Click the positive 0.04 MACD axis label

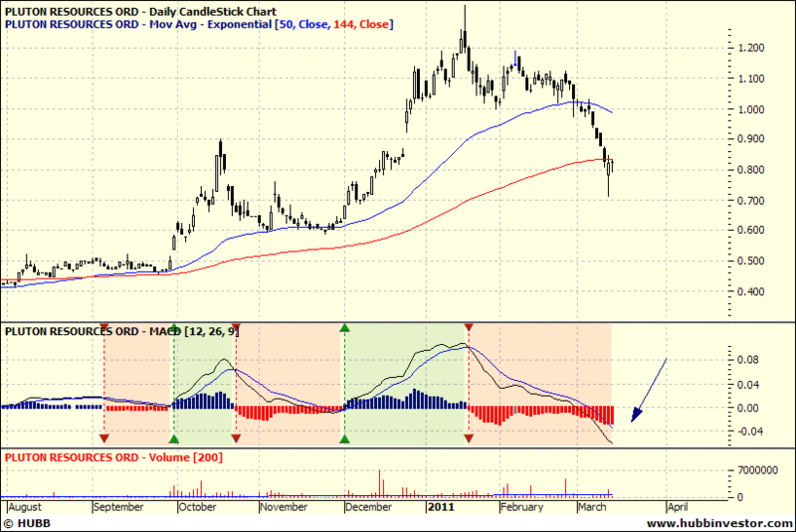pos(748,385)
